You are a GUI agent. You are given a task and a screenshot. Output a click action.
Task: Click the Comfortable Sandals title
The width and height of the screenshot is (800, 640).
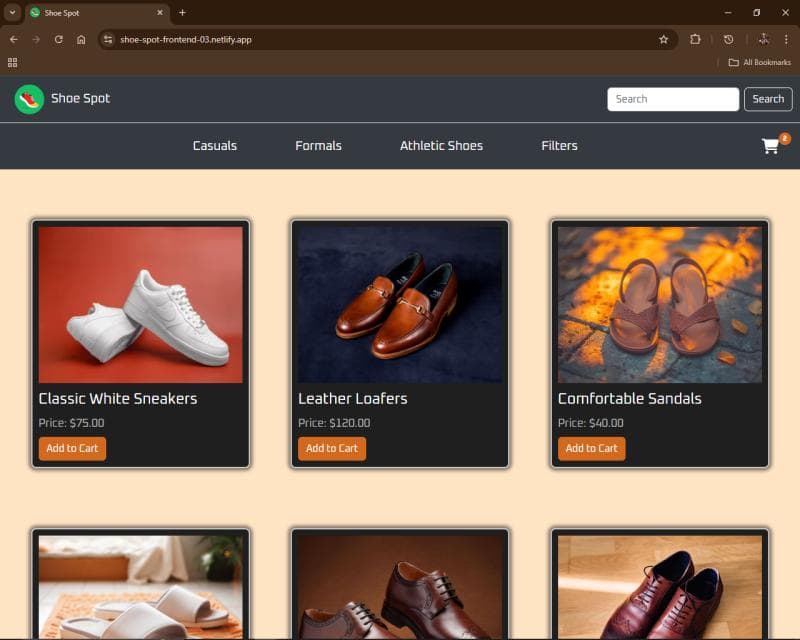(630, 399)
